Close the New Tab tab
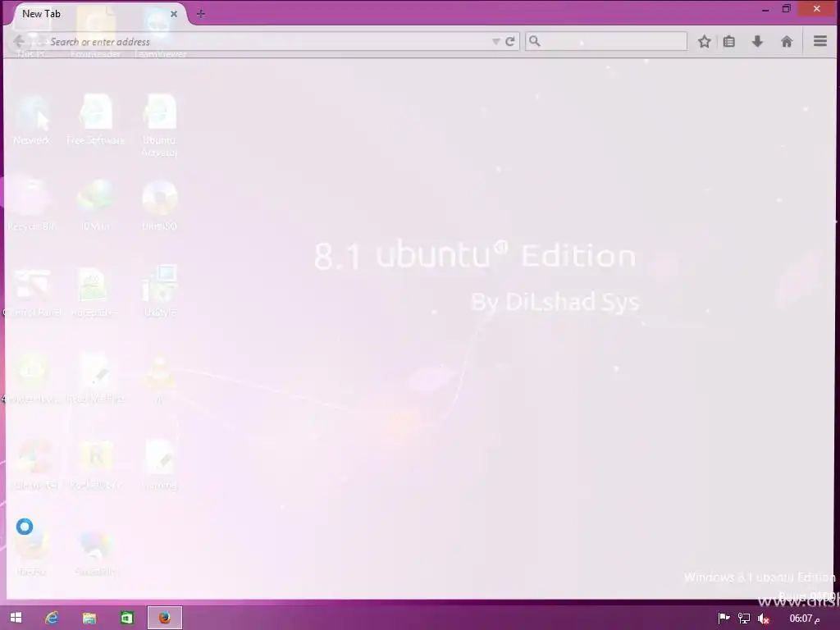Viewport: 840px width, 630px height. click(174, 14)
